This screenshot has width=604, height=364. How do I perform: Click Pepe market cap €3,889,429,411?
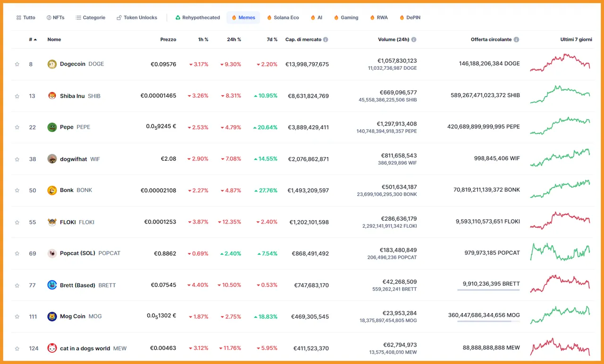pos(309,127)
